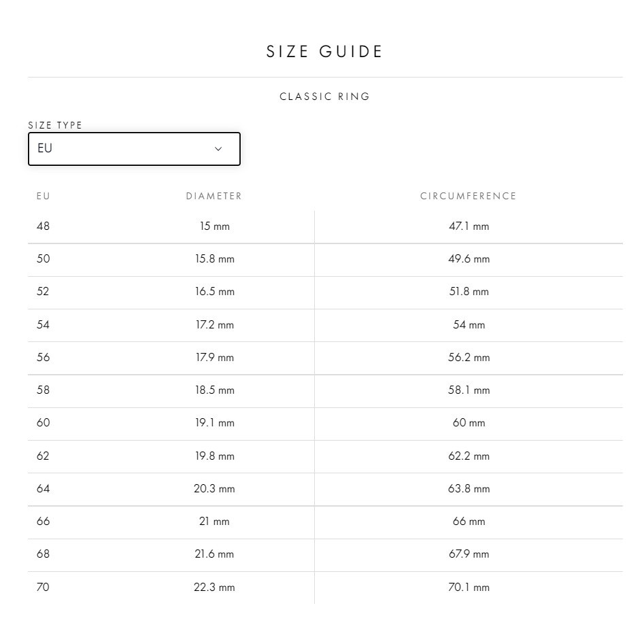The width and height of the screenshot is (644, 644).
Task: Select the EU size 50 row
Action: [325, 260]
